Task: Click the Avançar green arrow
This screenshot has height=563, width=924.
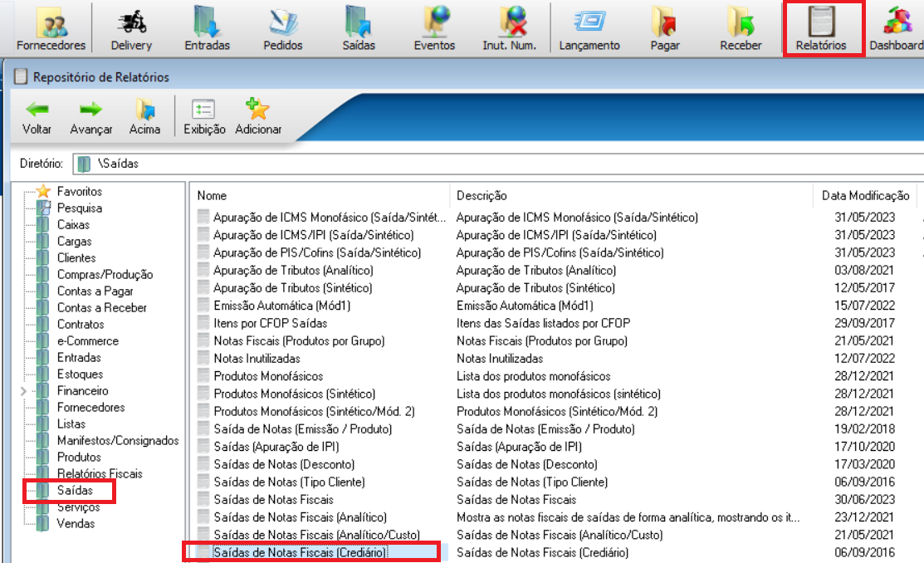Action: tap(90, 117)
